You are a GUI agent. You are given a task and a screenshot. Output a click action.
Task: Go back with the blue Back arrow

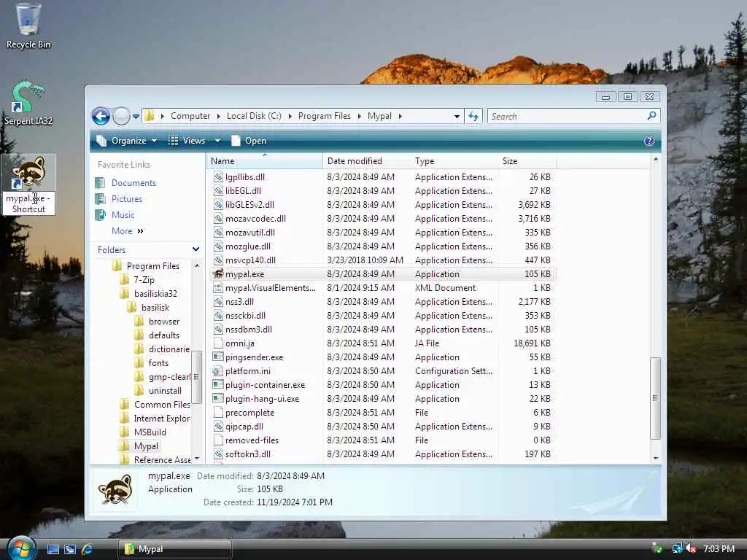[101, 116]
